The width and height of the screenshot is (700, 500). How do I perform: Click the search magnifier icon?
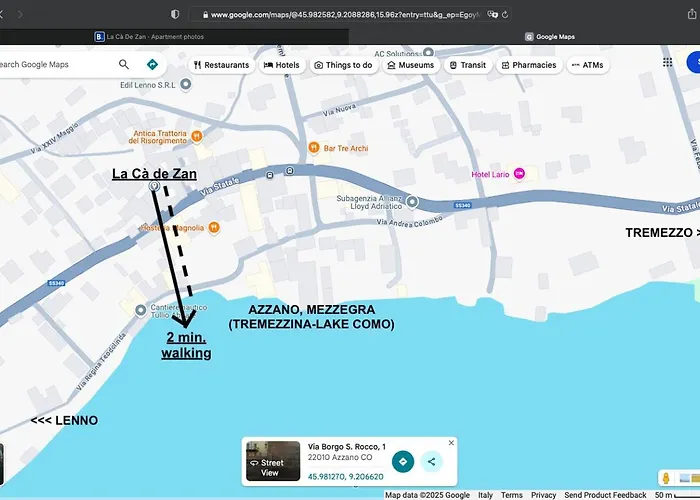click(x=124, y=64)
